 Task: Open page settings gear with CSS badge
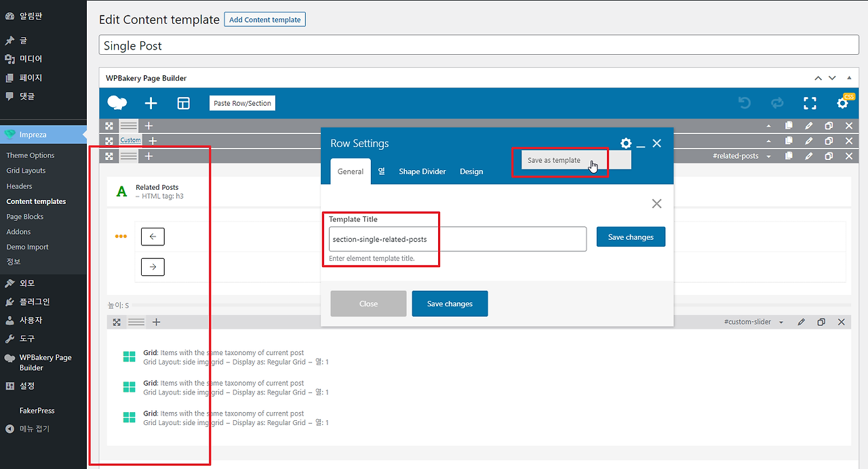(843, 103)
